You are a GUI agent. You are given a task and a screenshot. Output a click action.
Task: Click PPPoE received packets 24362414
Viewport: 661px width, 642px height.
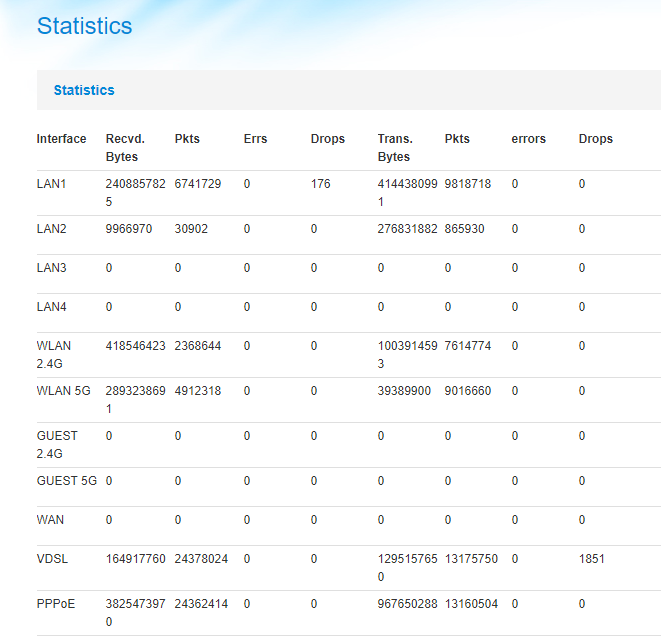[201, 604]
